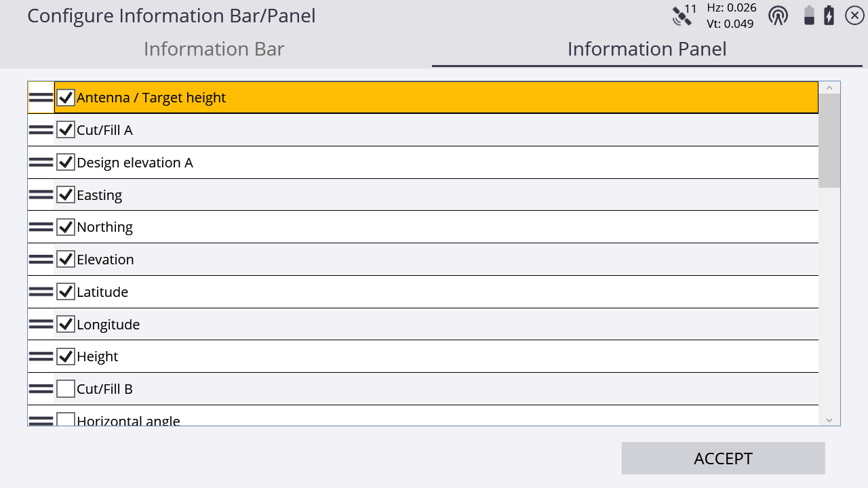The width and height of the screenshot is (868, 488).
Task: Grab the reorder handle for Height
Action: (41, 356)
